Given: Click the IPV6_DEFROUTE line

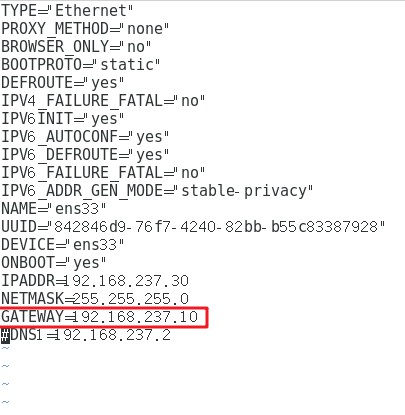Looking at the screenshot, I should [85, 154].
